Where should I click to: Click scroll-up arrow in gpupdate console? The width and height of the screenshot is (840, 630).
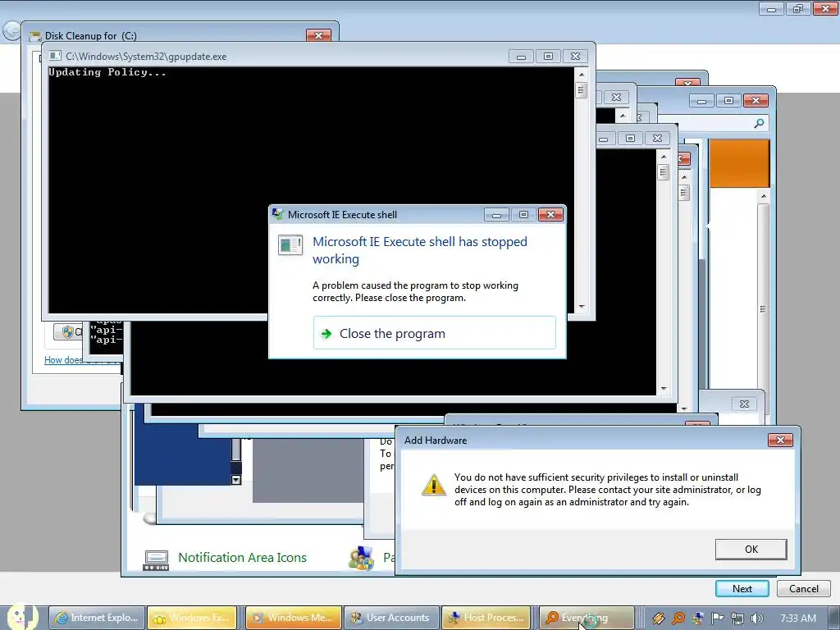pyautogui.click(x=582, y=74)
